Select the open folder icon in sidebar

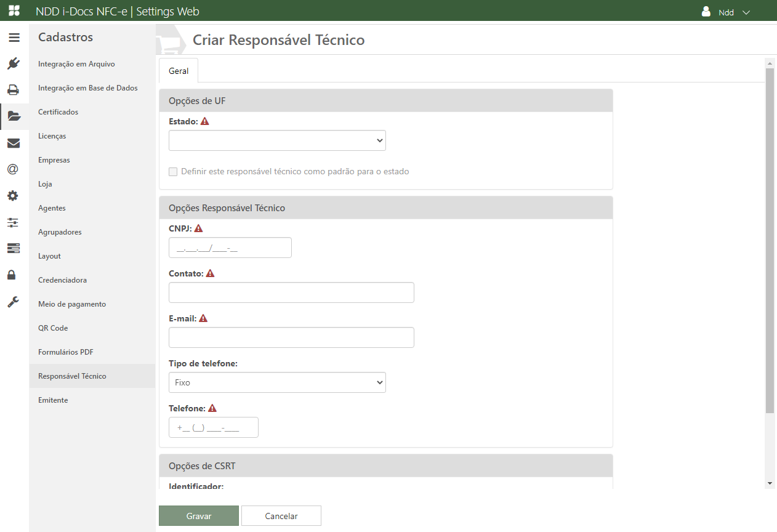pos(14,116)
